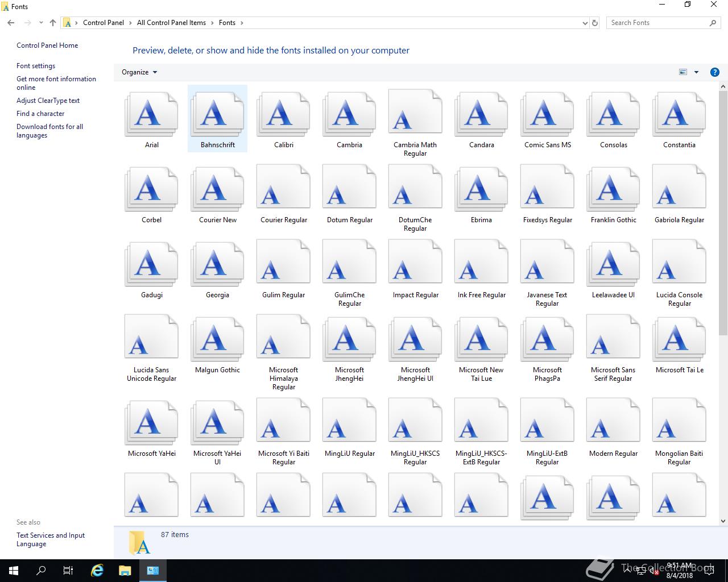Select the Arial font icon
Screen dimensions: 728x582
tap(151, 113)
